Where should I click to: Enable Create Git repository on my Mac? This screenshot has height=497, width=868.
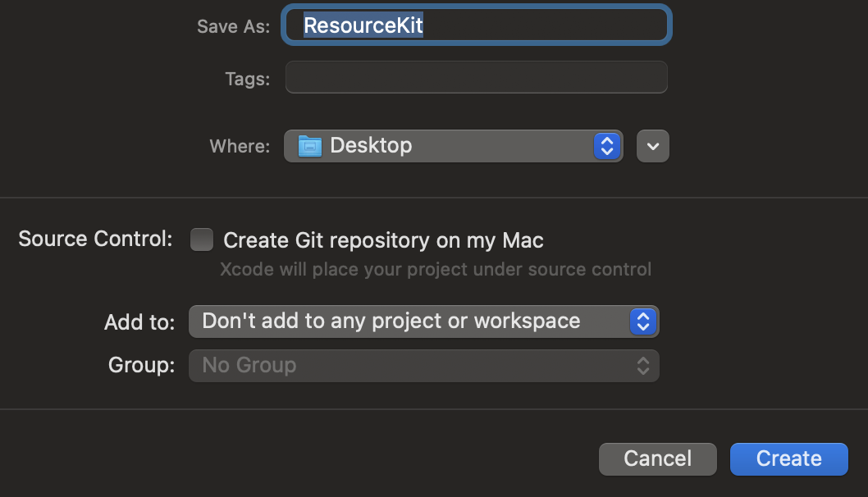pyautogui.click(x=202, y=239)
